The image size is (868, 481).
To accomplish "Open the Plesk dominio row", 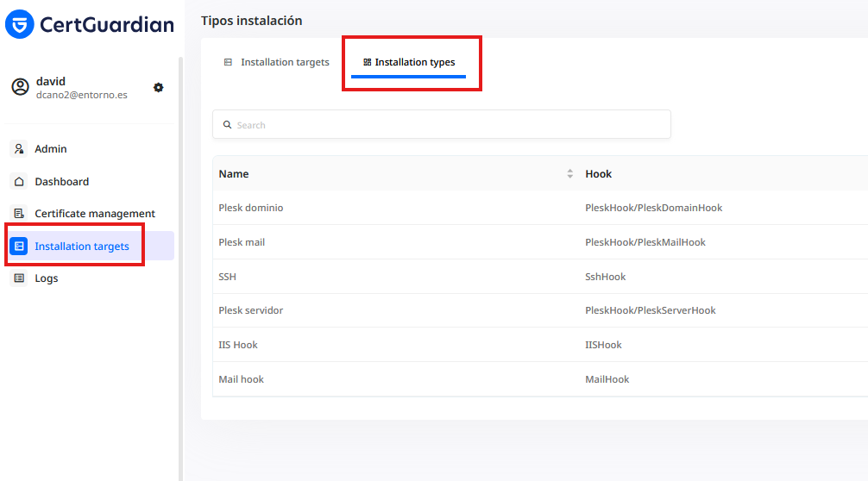I will click(540, 208).
